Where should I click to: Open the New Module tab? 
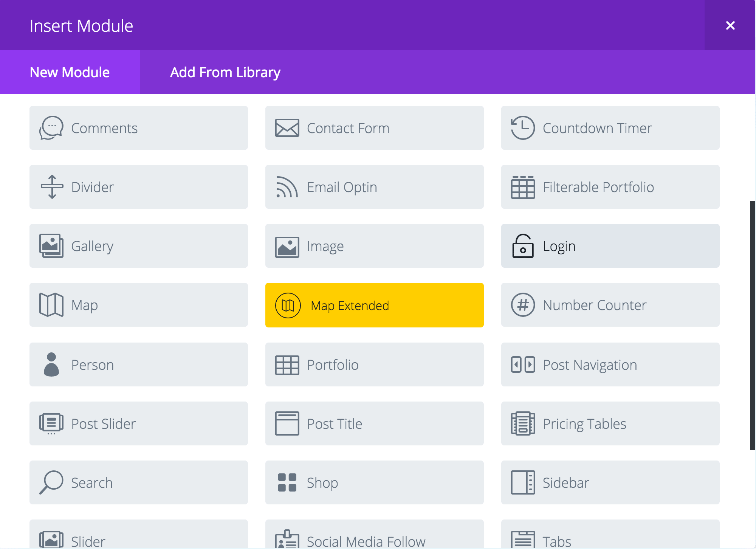(70, 72)
